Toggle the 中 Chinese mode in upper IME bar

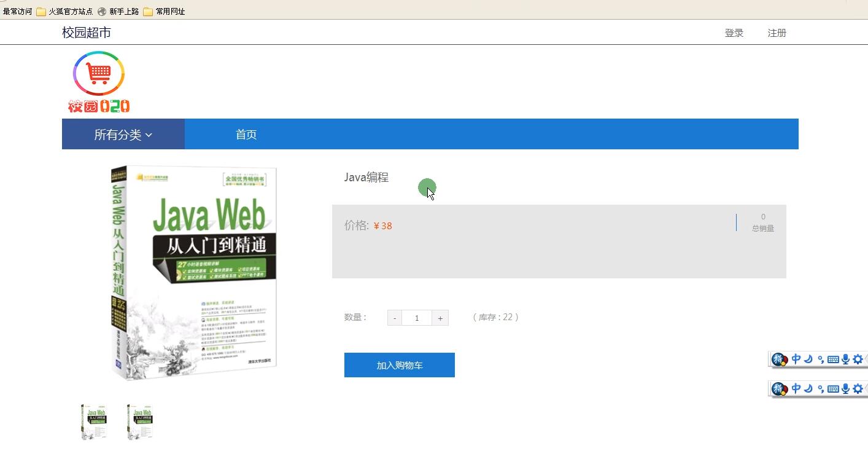tap(796, 359)
